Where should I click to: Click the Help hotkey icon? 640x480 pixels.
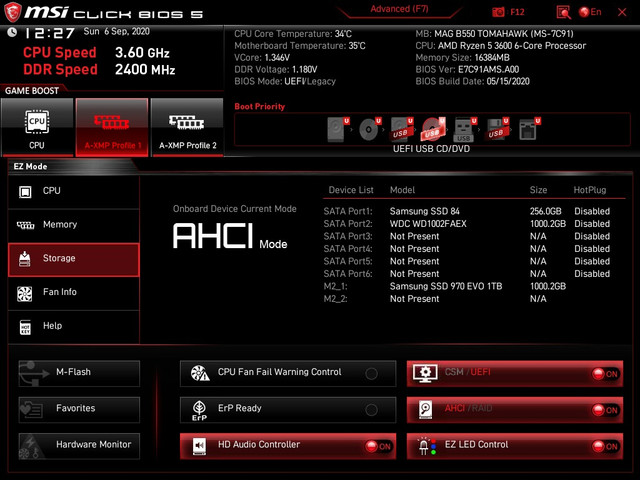25,327
